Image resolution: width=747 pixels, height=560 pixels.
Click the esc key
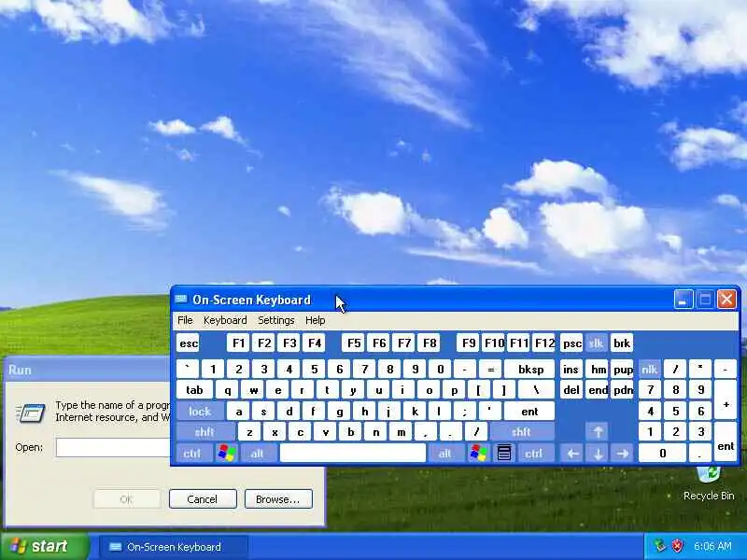click(189, 343)
